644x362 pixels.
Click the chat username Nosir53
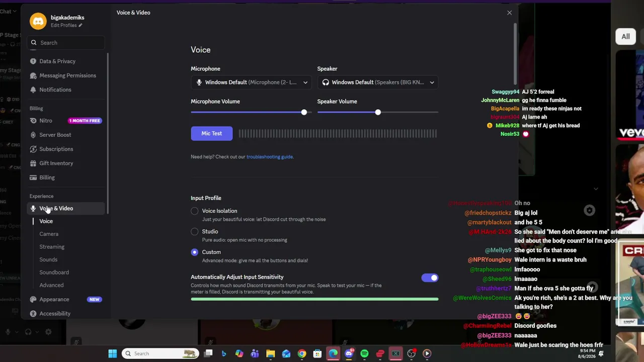[510, 134]
